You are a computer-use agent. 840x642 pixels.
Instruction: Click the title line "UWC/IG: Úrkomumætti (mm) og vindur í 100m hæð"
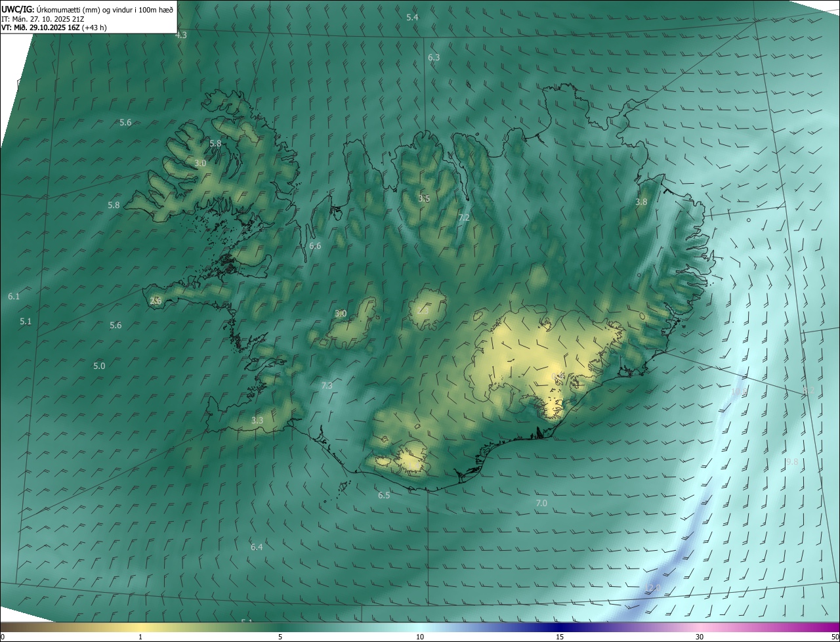pyautogui.click(x=87, y=9)
